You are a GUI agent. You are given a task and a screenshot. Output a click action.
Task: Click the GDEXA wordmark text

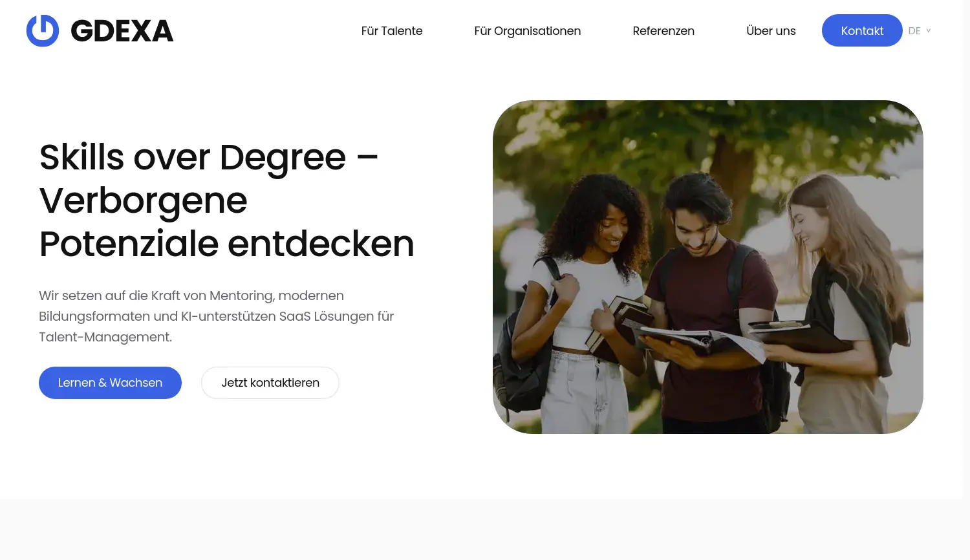[x=122, y=31]
